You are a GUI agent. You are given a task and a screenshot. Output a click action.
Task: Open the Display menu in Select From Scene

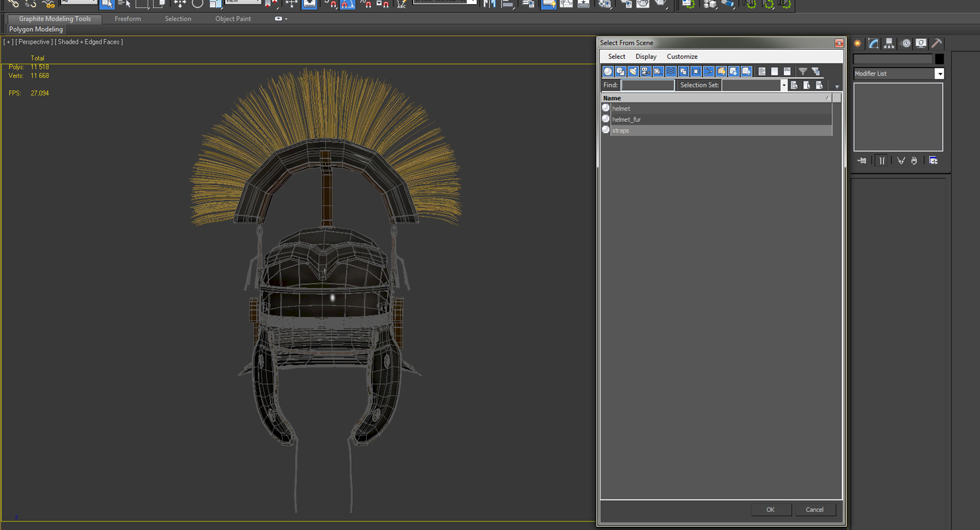(646, 57)
